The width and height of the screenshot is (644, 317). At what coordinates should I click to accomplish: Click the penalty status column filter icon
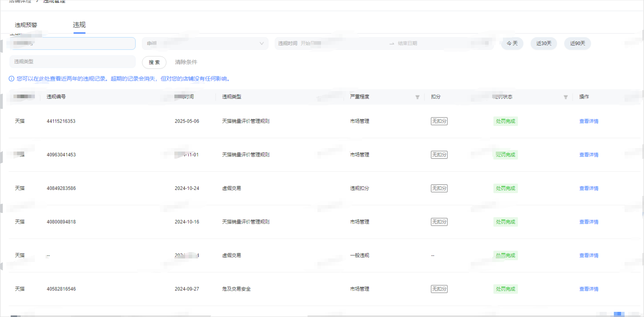(x=566, y=97)
